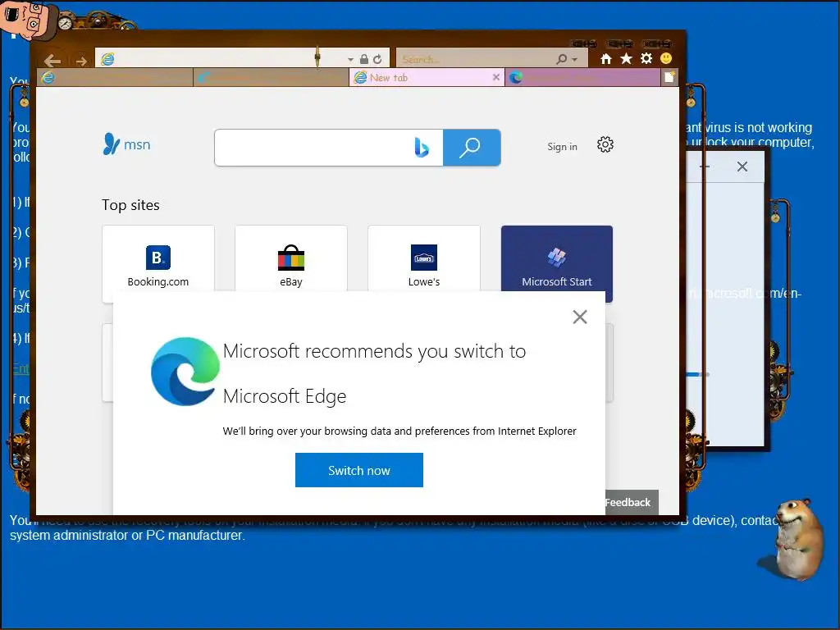The width and height of the screenshot is (840, 630).
Task: Click the blue search magnifier button
Action: click(x=472, y=148)
